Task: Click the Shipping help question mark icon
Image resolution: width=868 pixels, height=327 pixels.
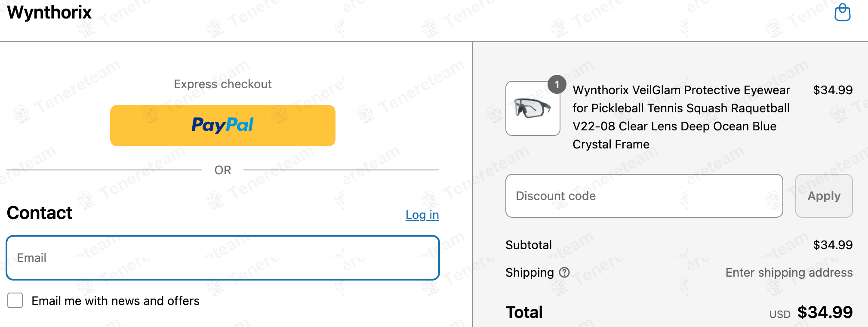Action: click(x=564, y=272)
